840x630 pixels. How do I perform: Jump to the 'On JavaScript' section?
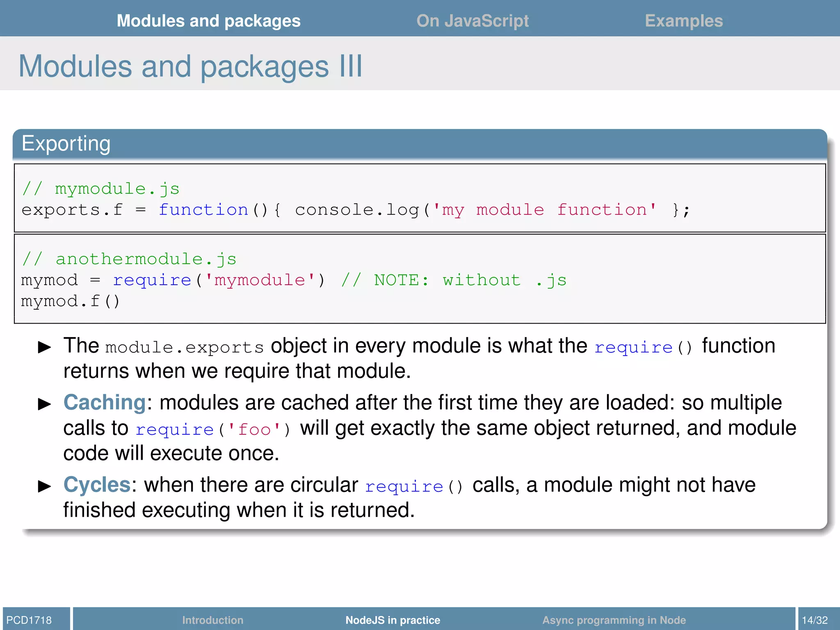point(472,21)
